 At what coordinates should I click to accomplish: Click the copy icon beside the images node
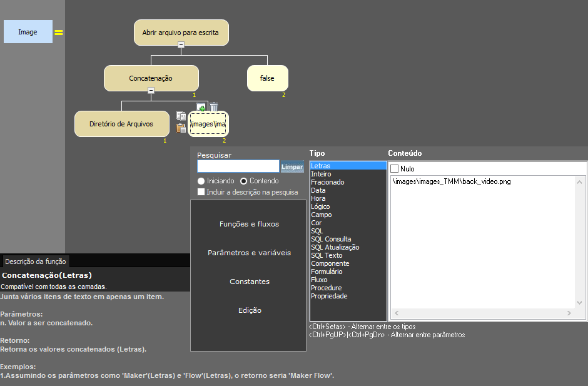[x=181, y=116]
